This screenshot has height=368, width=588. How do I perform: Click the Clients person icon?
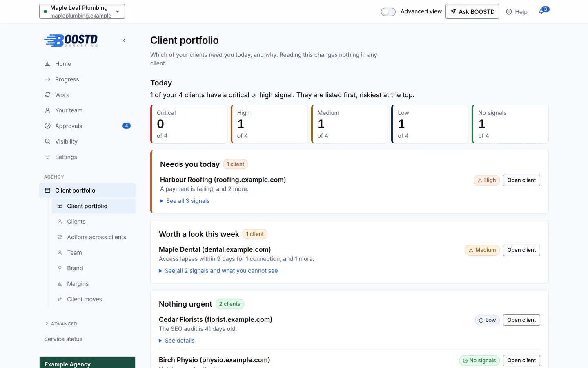click(x=60, y=222)
